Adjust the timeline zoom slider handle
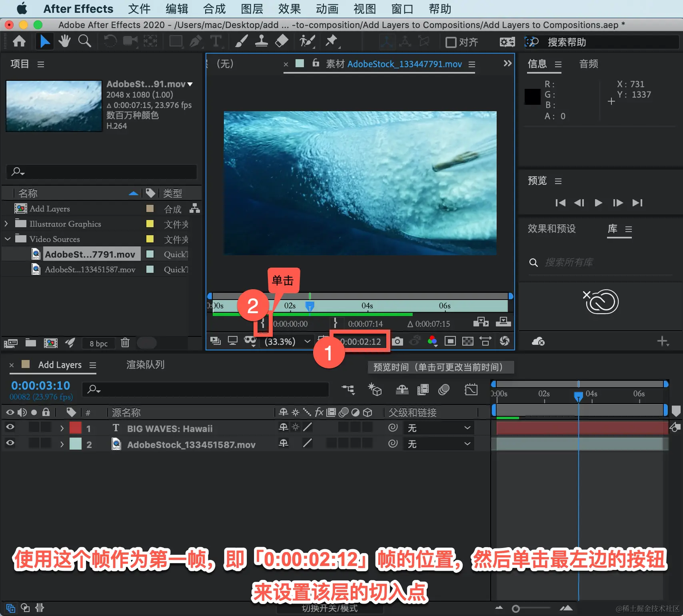This screenshot has width=683, height=616. (x=516, y=608)
